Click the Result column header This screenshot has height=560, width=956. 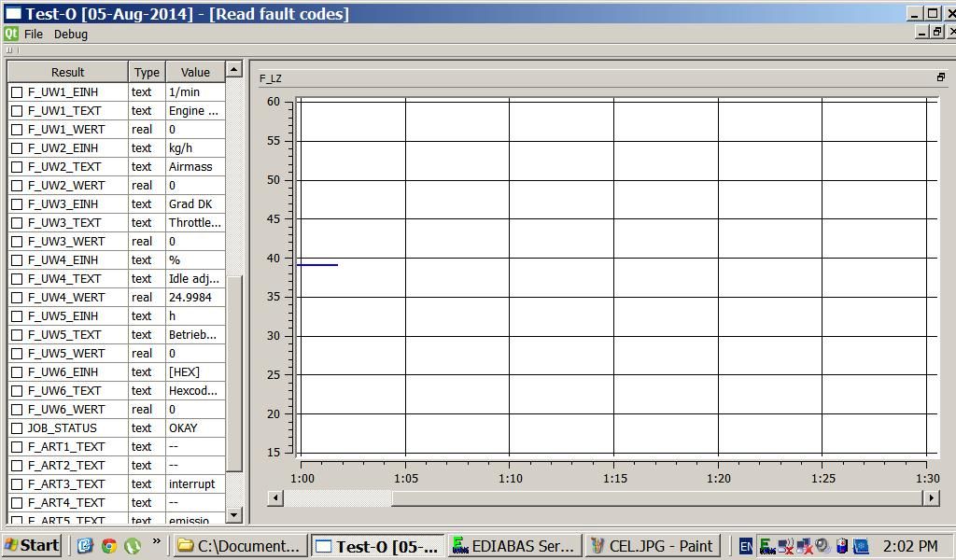click(x=67, y=72)
